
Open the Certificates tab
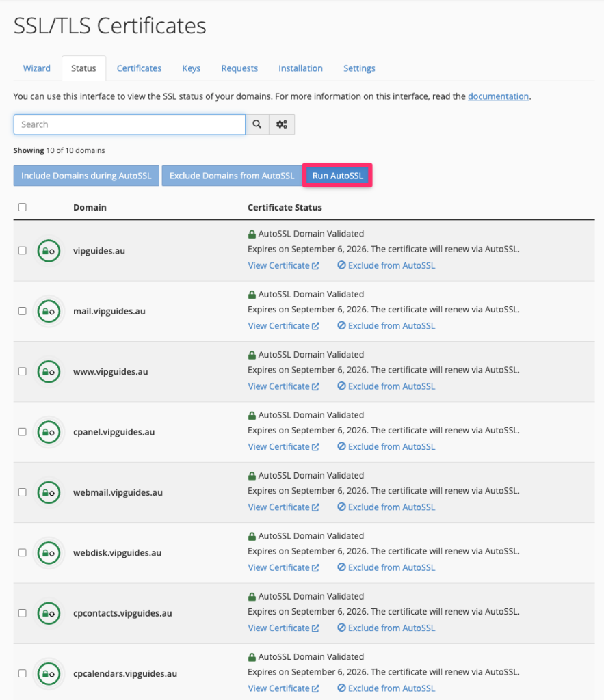tap(139, 68)
